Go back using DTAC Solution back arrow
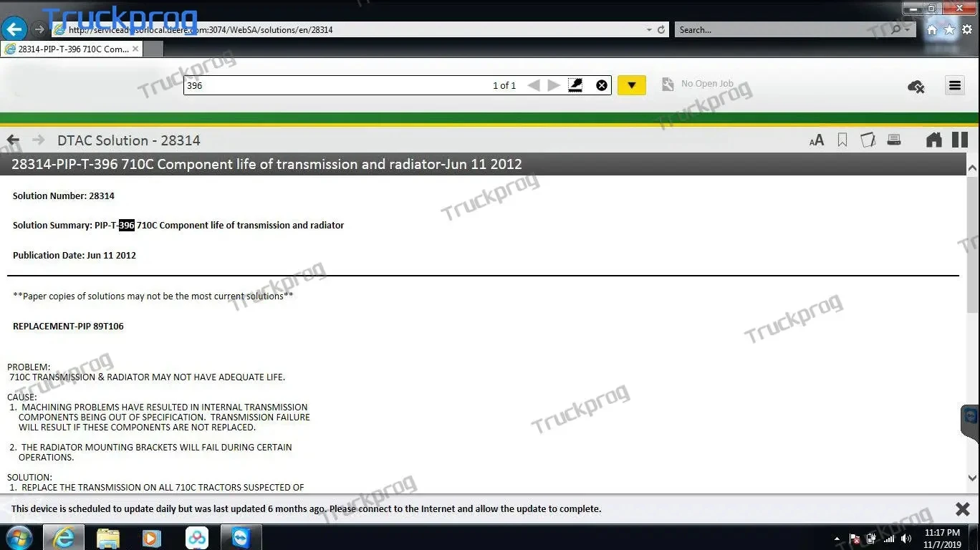The image size is (980, 550). click(x=13, y=140)
